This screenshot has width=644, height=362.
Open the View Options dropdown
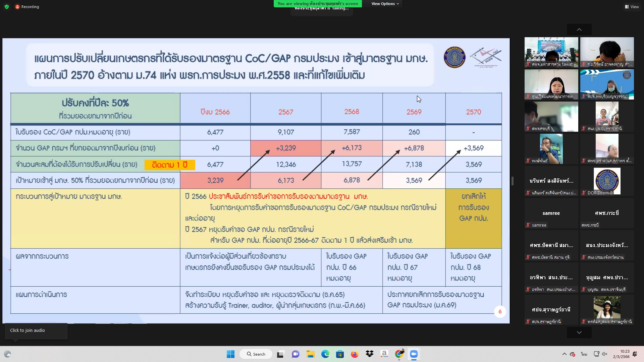pos(385,4)
